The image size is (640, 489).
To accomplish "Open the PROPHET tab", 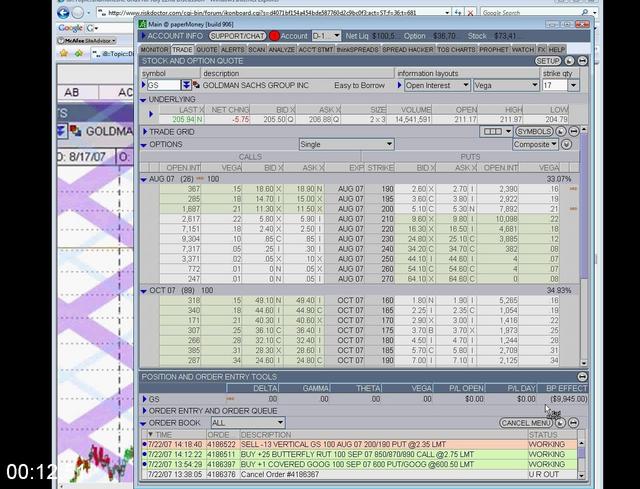I will [493, 49].
